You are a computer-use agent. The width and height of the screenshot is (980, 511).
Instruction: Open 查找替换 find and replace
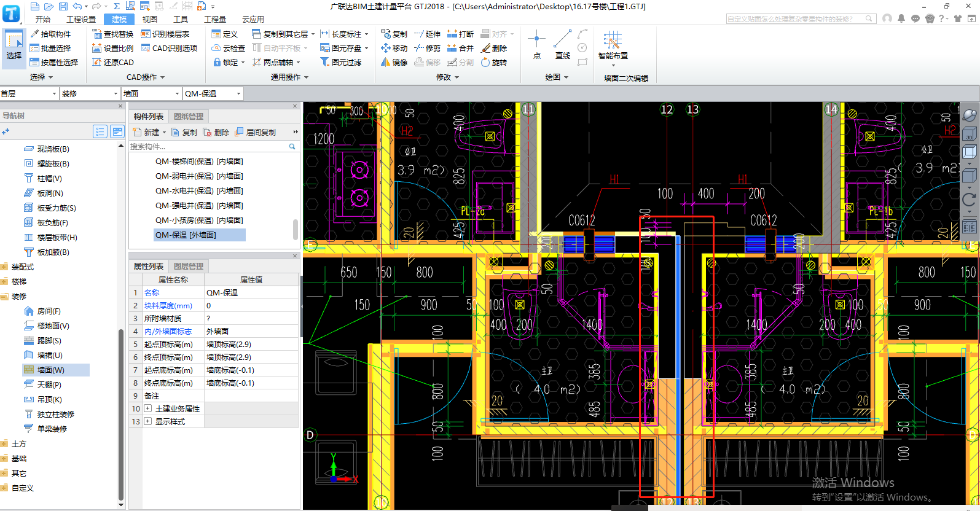pyautogui.click(x=113, y=34)
